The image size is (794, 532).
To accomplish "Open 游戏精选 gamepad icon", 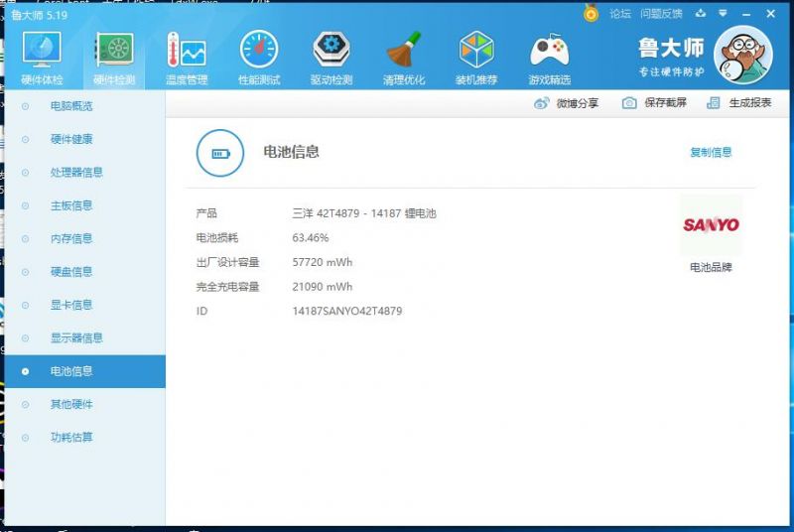I will pos(550,51).
